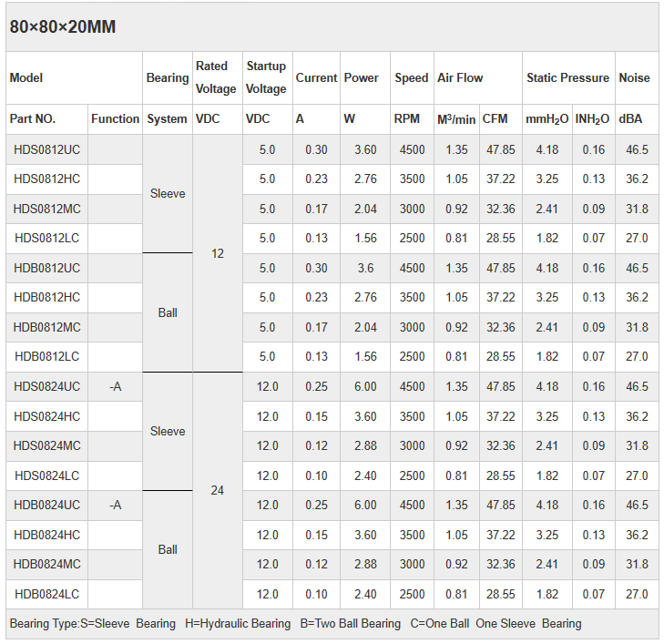Select part number HDB0812HC
Viewport: 664px width, 644px height.
tap(47, 297)
